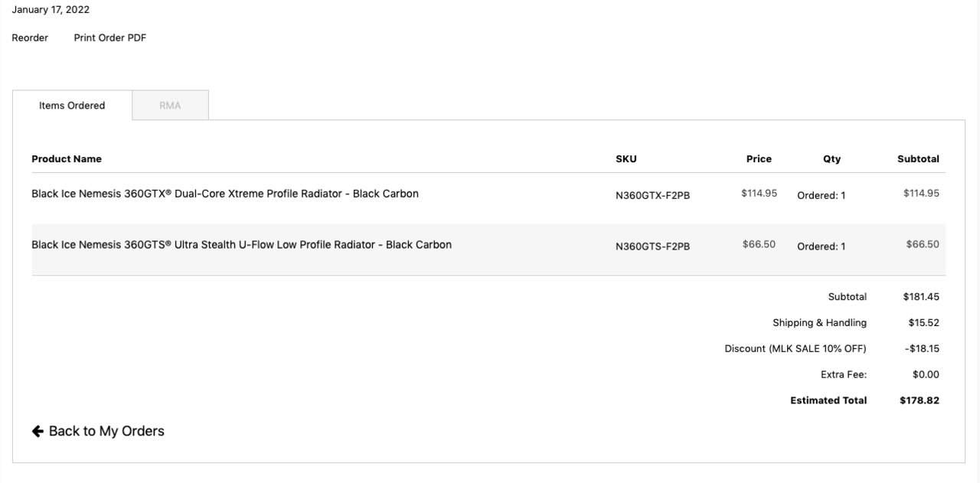Open Print Order PDF
The height and width of the screenshot is (483, 980).
tap(110, 37)
